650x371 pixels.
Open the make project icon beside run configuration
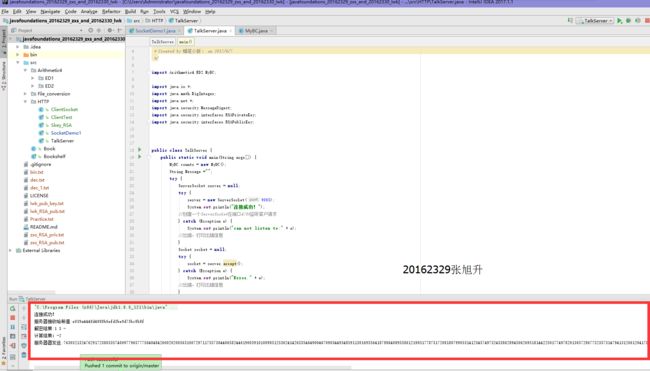570,20
